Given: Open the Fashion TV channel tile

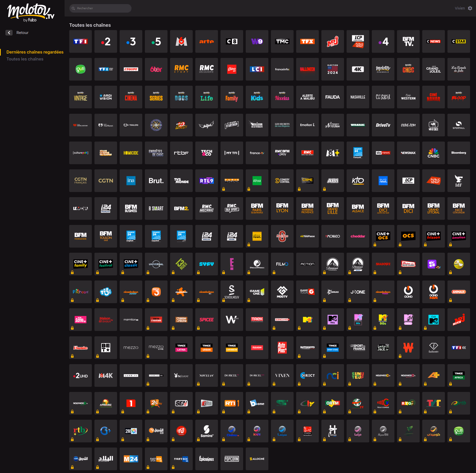Looking at the screenshot, I should pyautogui.click(x=434, y=348).
